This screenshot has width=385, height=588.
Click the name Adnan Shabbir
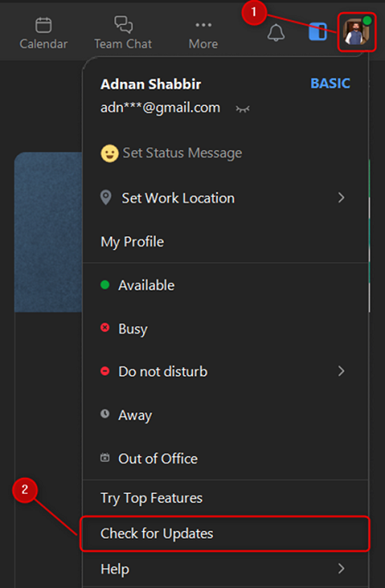pos(151,84)
